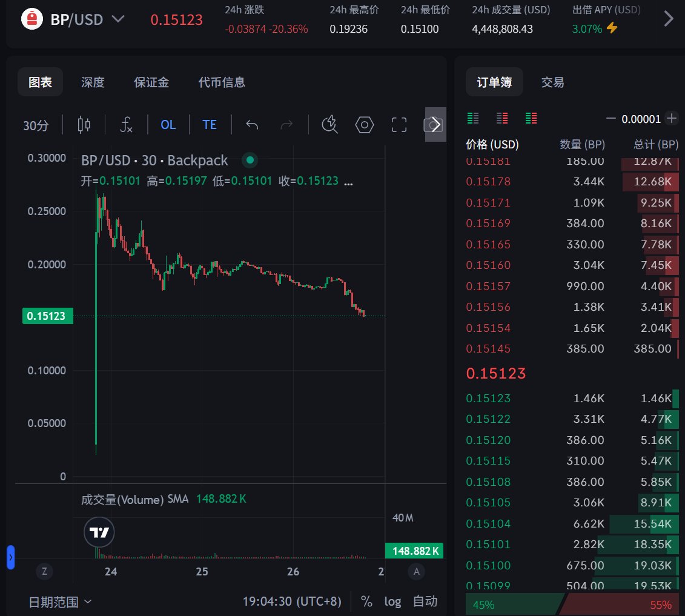The image size is (685, 616).
Task: Click the 55% sell ratio bar
Action: tap(620, 604)
